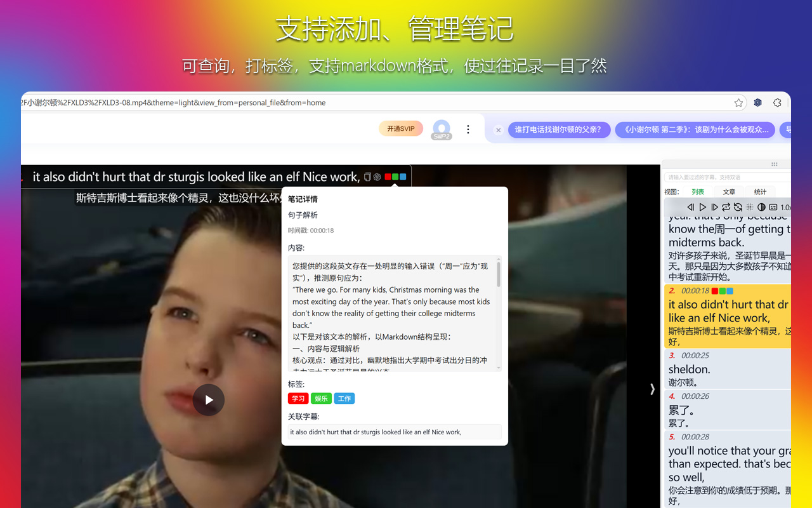Select the 00:00:25 subtitle timestamp
This screenshot has height=508, width=812.
pos(695,356)
